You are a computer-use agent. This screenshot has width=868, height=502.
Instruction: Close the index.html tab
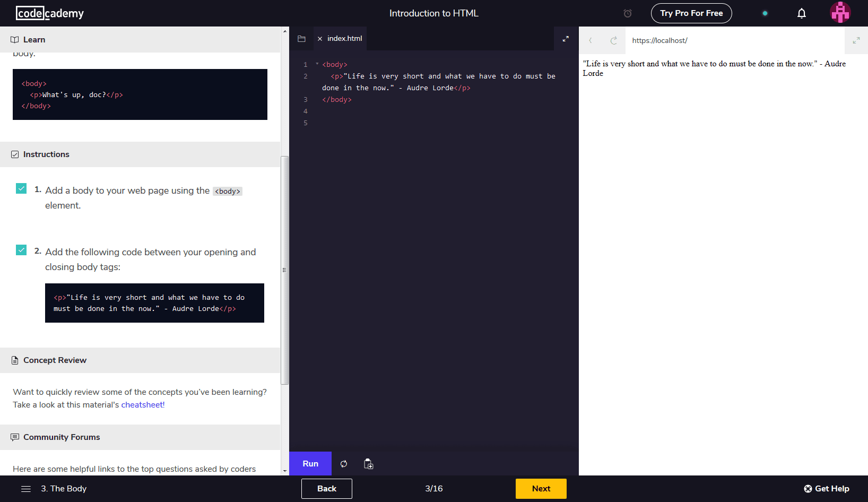pyautogui.click(x=320, y=39)
